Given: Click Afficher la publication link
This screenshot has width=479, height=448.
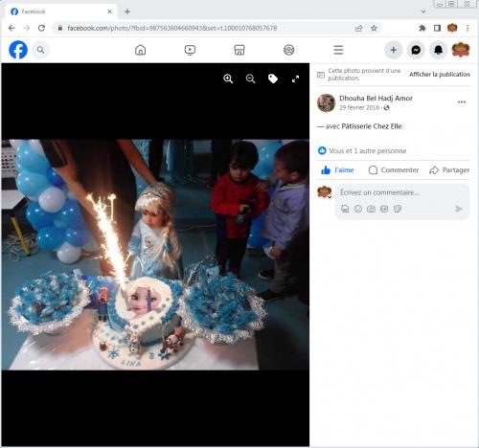Looking at the screenshot, I should 440,75.
